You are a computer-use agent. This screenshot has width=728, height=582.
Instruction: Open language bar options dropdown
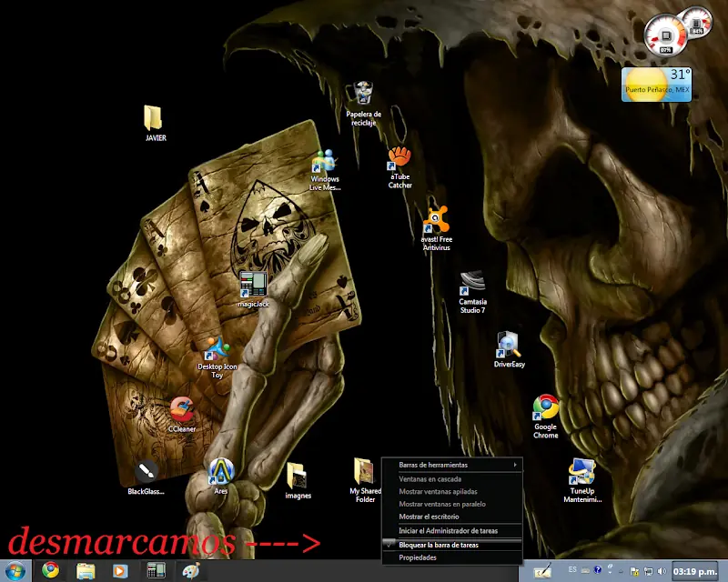point(610,573)
